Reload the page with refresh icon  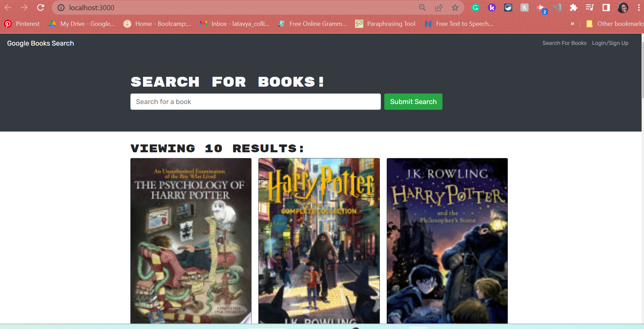(41, 7)
